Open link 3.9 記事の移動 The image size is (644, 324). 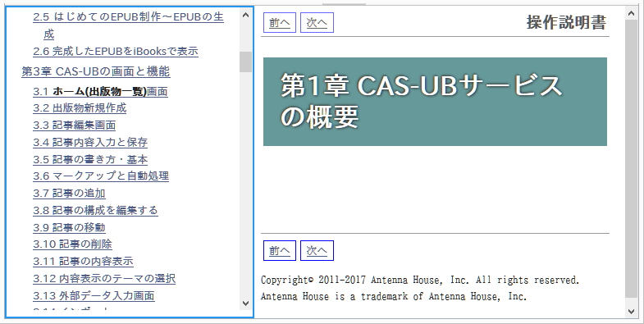pyautogui.click(x=70, y=227)
